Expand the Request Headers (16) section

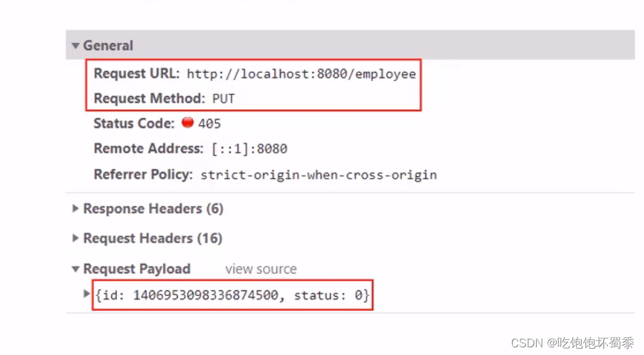point(76,238)
